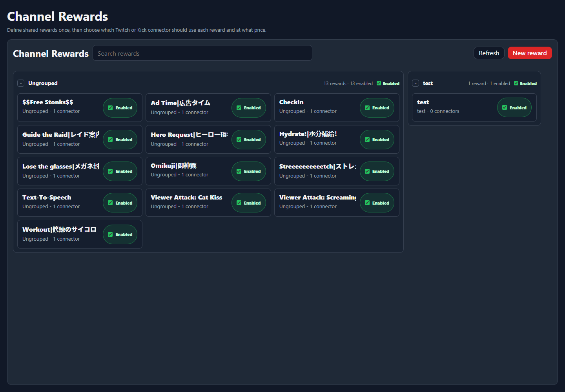Toggle Enabled on Viewer Attack: Screaming
Image resolution: width=565 pixels, height=392 pixels.
coord(377,203)
